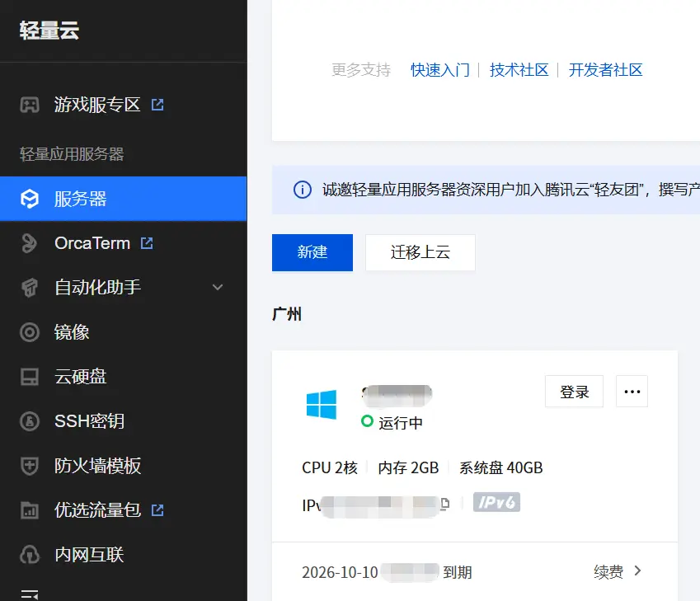Click the cloud disk icon
700x601 pixels.
tap(30, 377)
